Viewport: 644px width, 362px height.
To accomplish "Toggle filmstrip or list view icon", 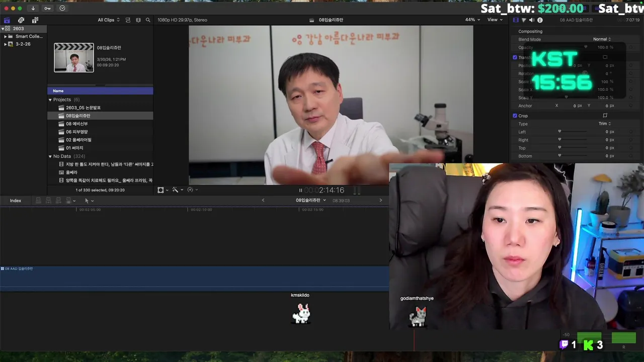I will click(x=138, y=20).
